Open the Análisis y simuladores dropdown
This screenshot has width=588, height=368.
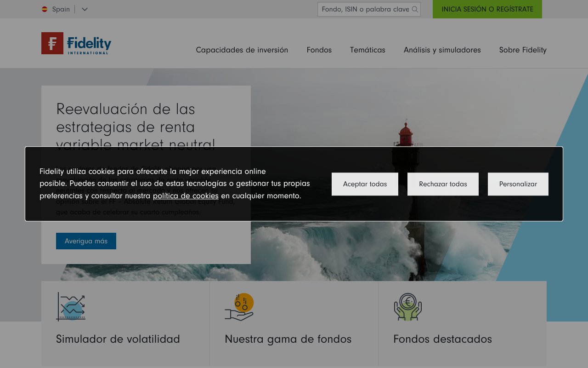pyautogui.click(x=442, y=50)
